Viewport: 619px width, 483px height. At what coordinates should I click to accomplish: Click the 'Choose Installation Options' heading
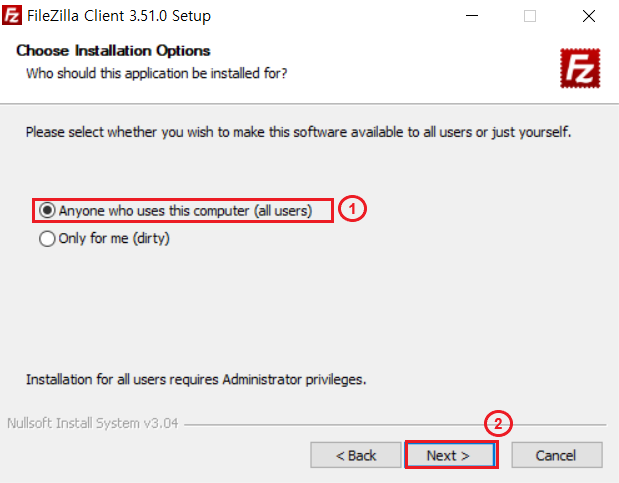113,51
